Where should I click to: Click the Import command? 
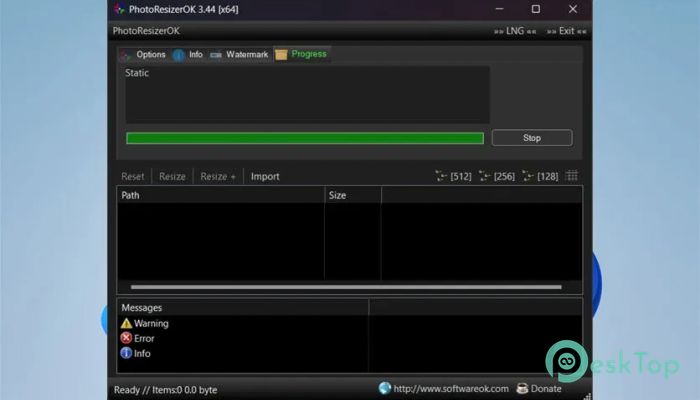click(265, 176)
